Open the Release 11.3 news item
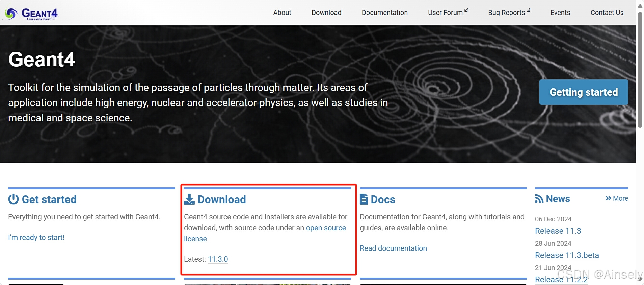 pyautogui.click(x=558, y=231)
